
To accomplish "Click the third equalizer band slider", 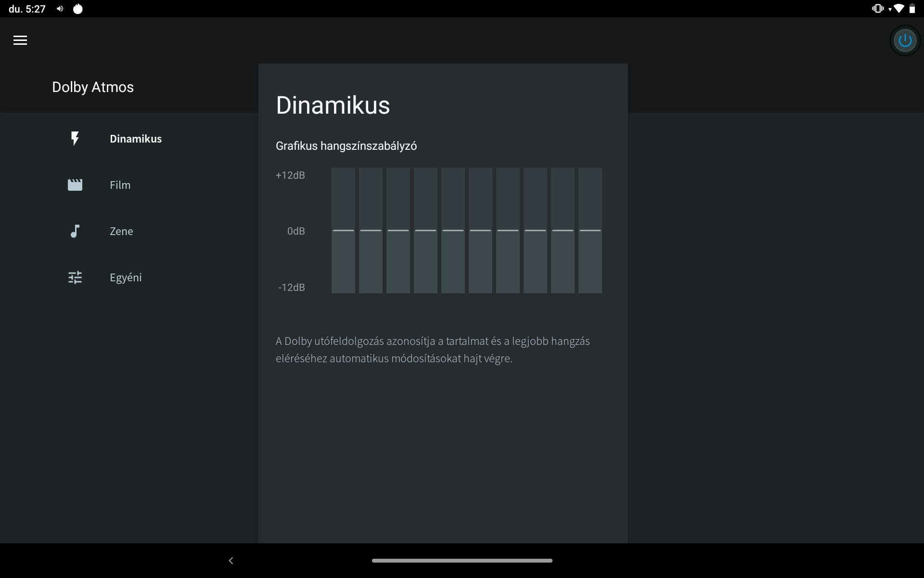I will tap(398, 230).
